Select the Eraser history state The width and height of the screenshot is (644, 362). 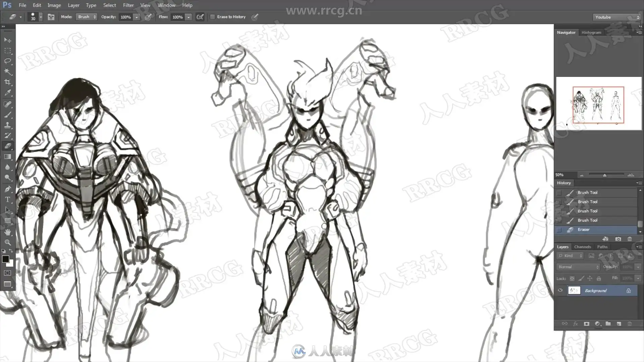[x=584, y=230]
